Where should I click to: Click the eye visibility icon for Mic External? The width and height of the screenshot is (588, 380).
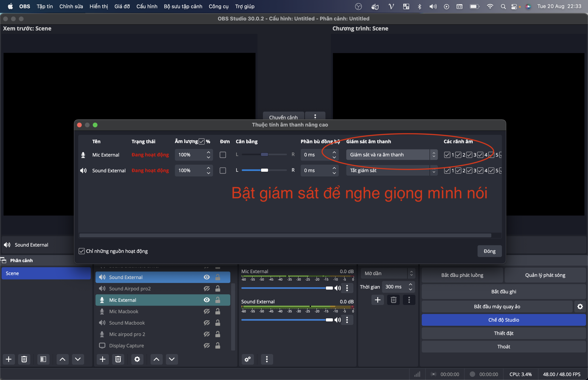coord(207,300)
